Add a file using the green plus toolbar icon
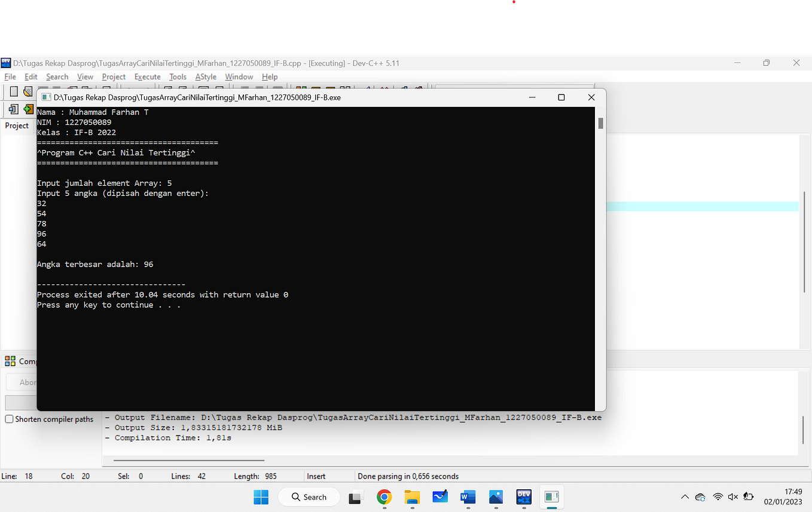The height and width of the screenshot is (512, 812). click(28, 109)
